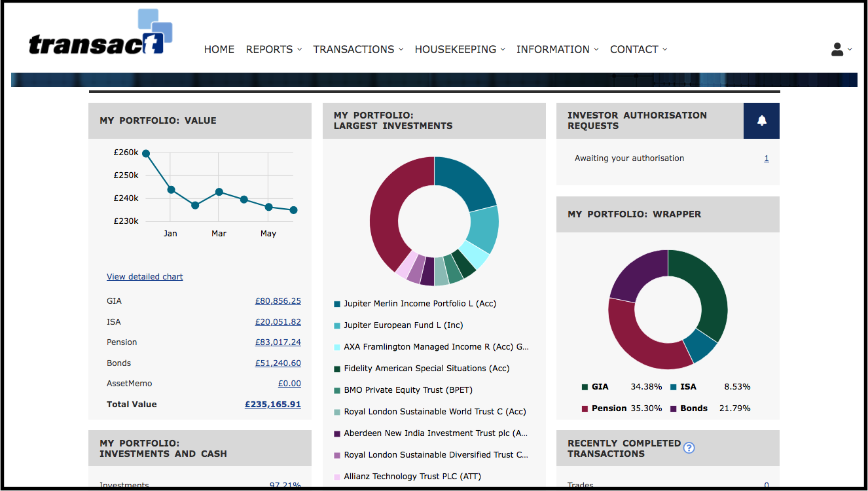Click the notification bell icon
This screenshot has width=868, height=491.
tap(761, 120)
